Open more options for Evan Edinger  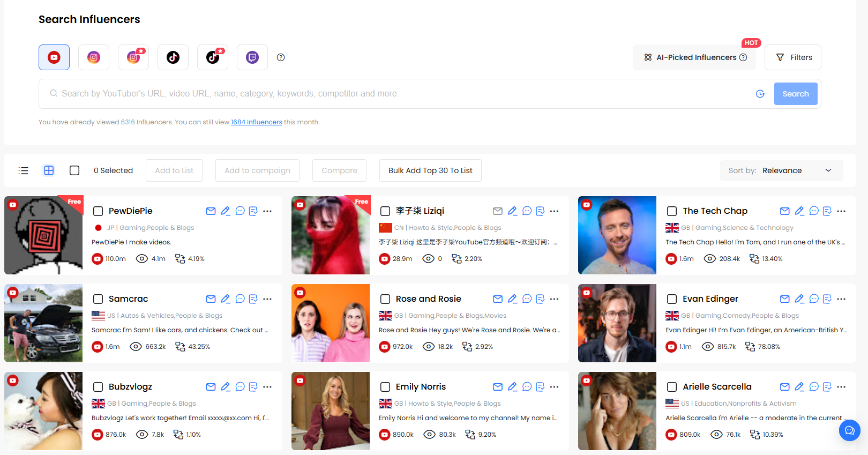(x=841, y=299)
